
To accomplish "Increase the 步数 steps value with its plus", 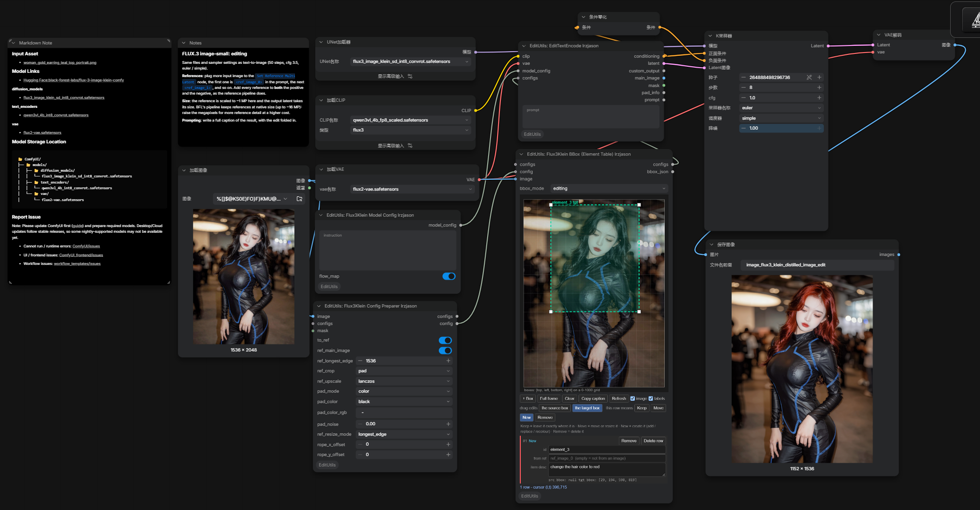I will pyautogui.click(x=819, y=88).
